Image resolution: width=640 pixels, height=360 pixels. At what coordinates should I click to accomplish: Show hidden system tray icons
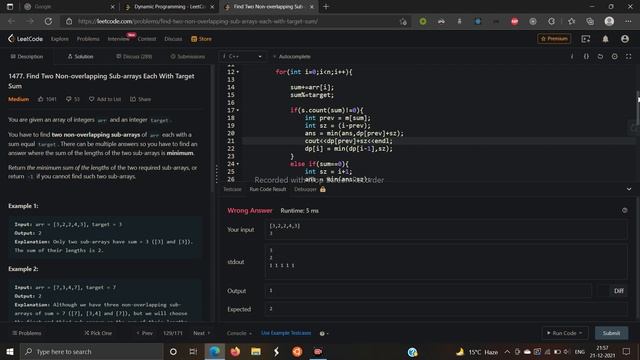pos(507,351)
